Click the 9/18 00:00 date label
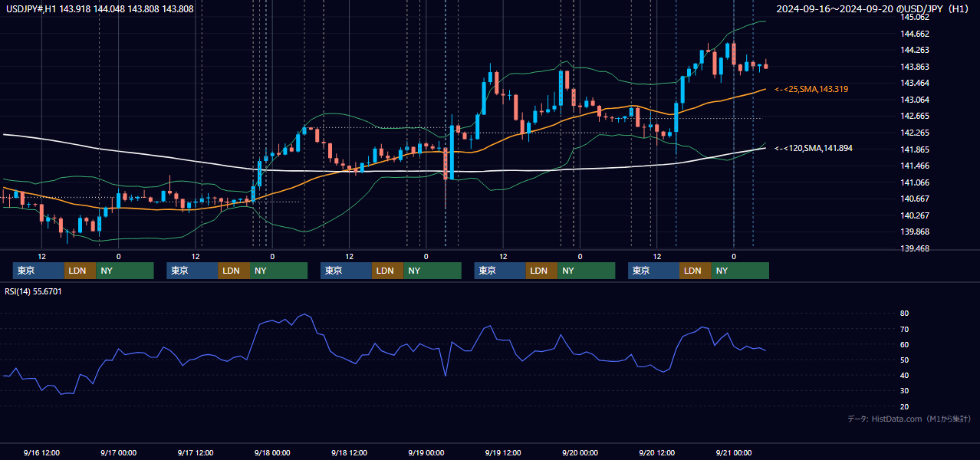The width and height of the screenshot is (980, 460). 272,452
